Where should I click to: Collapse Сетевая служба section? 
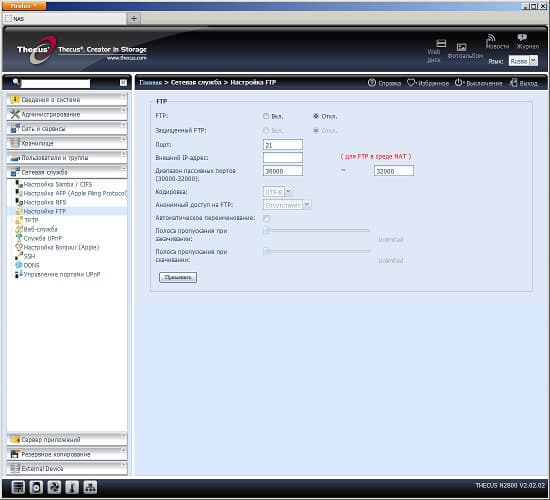point(67,172)
